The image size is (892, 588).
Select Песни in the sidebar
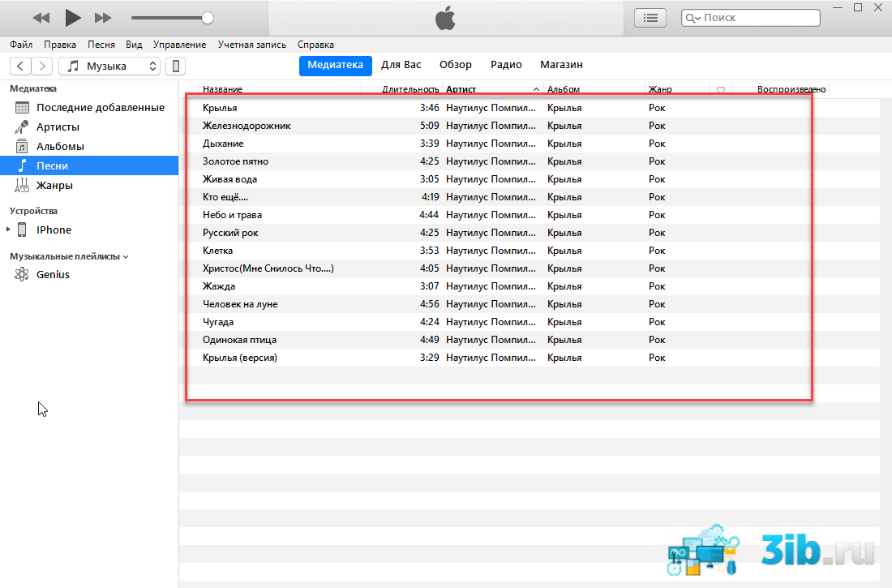click(89, 165)
